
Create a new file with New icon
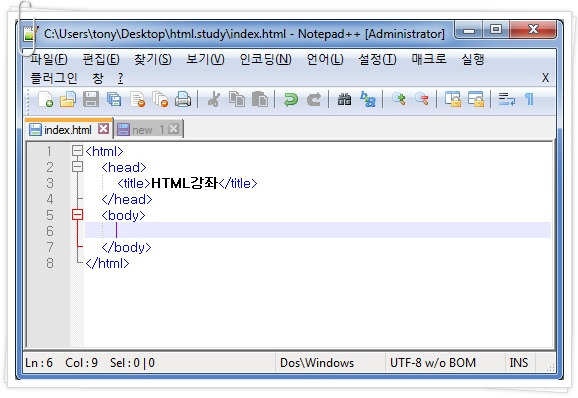click(45, 99)
